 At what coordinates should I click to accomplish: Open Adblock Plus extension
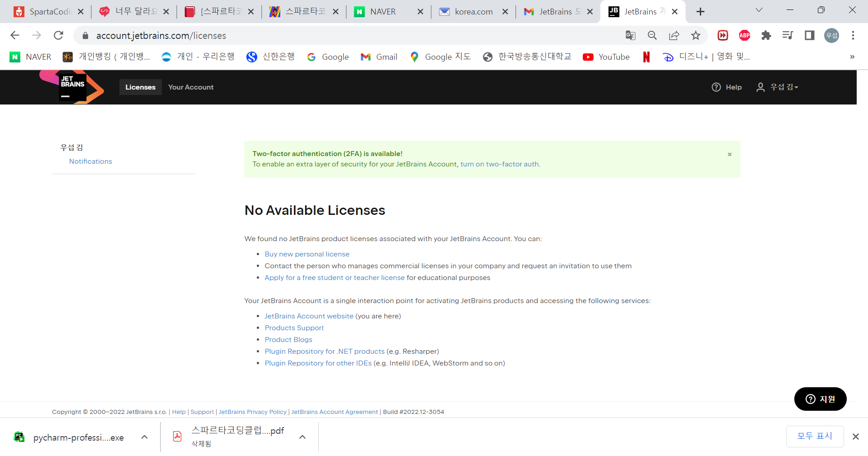745,35
